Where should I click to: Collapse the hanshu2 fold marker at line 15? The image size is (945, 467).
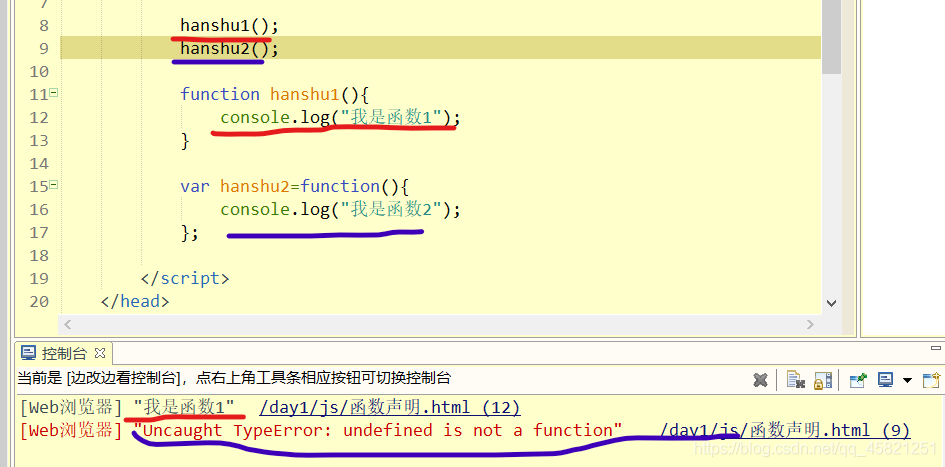tap(54, 185)
